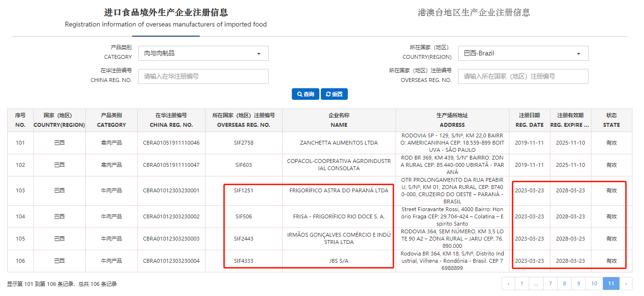Click cell CBRA01012303230004
Screen dimensions: 644x296
pos(171,261)
